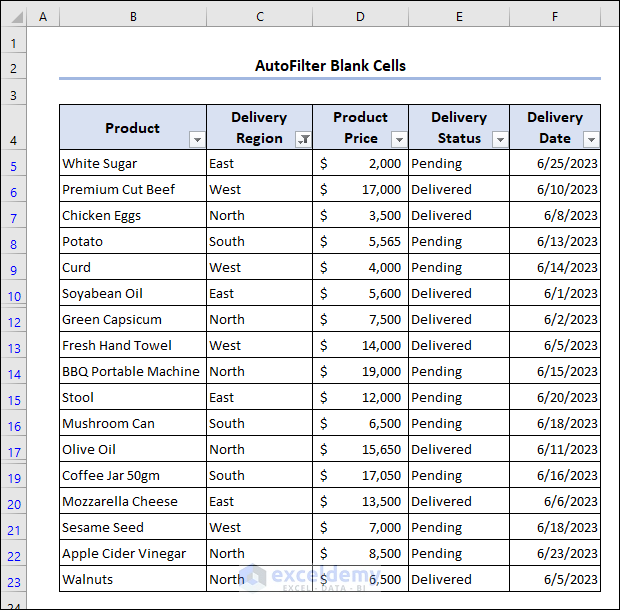Select the price cell showing 19,000

[360, 372]
